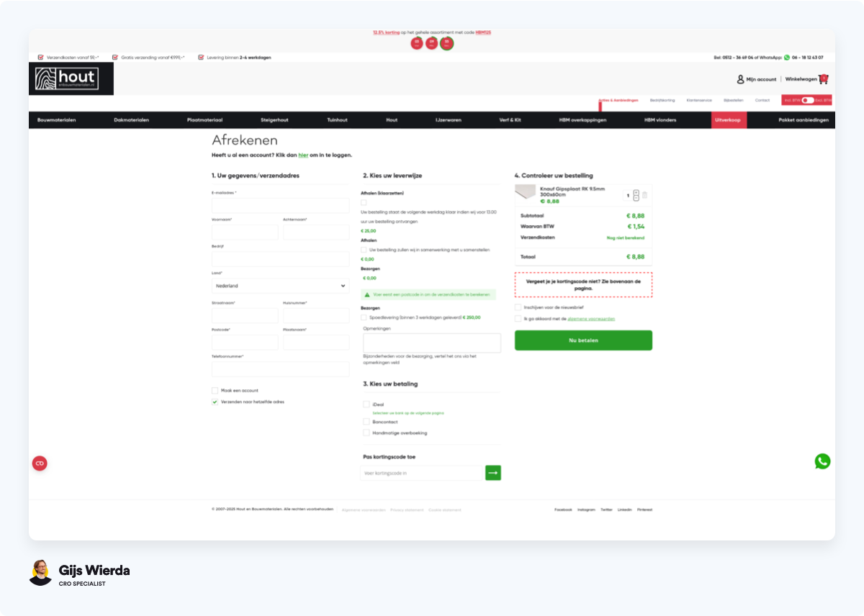Screen dimensions: 864x616
Task: Check the Afhalen samenstellen option
Action: tap(364, 250)
